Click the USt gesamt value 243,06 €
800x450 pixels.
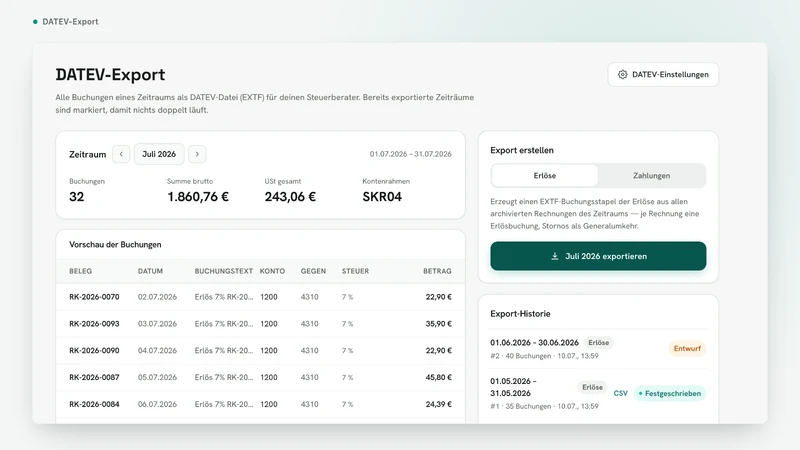click(290, 197)
